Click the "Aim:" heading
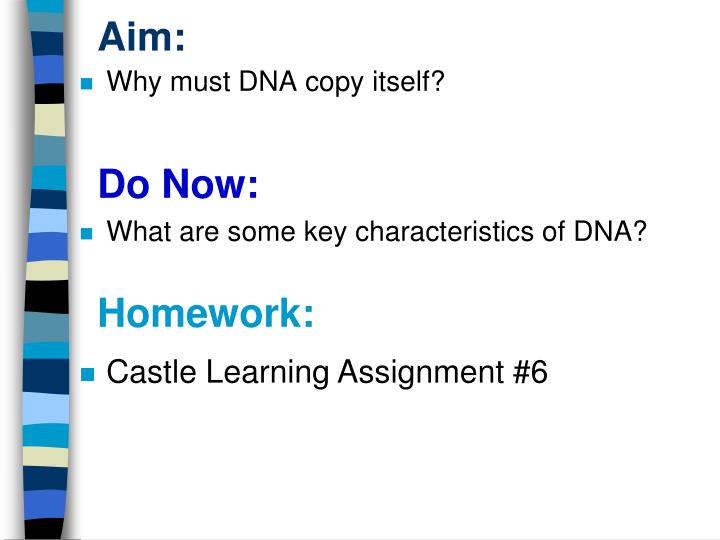The image size is (720, 540). tap(142, 38)
